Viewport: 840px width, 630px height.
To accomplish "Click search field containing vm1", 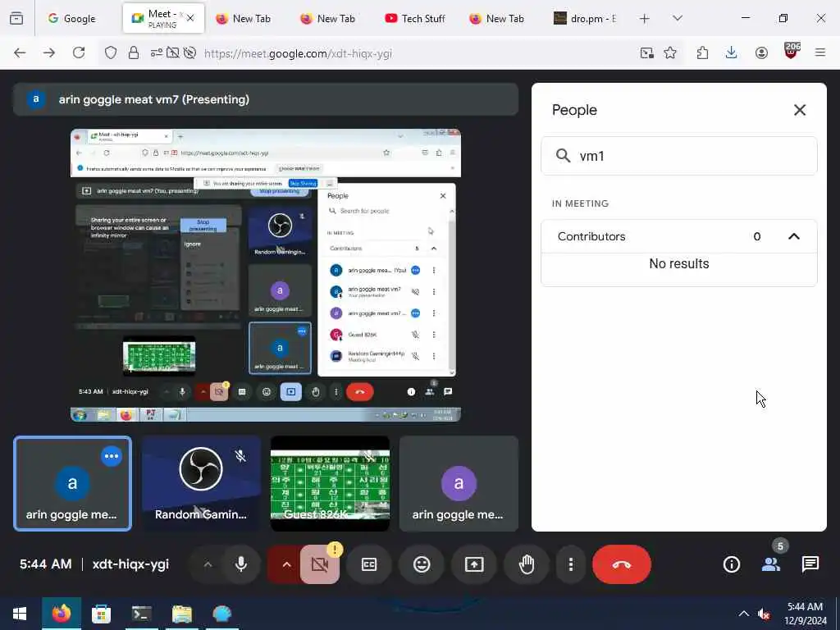I will pyautogui.click(x=678, y=156).
